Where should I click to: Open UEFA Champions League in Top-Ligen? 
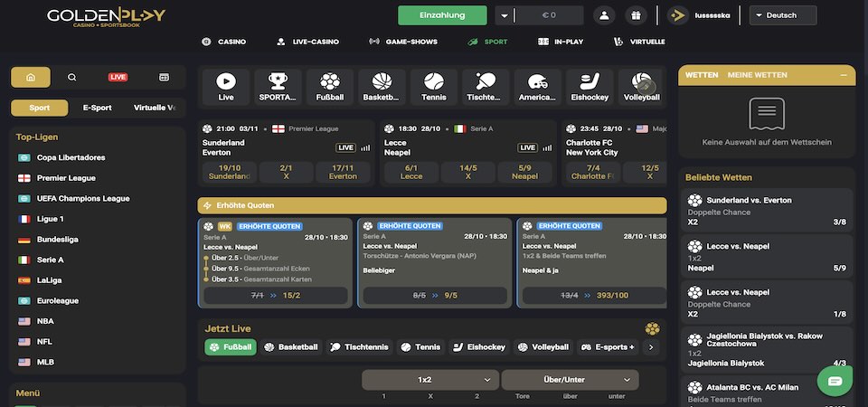click(x=83, y=198)
